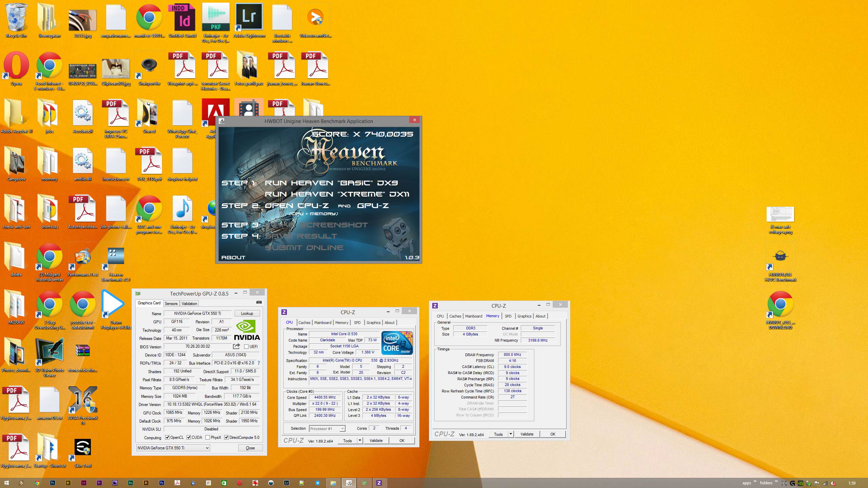Toggle the DirectCompute 5.0 checkbox

click(x=226, y=438)
